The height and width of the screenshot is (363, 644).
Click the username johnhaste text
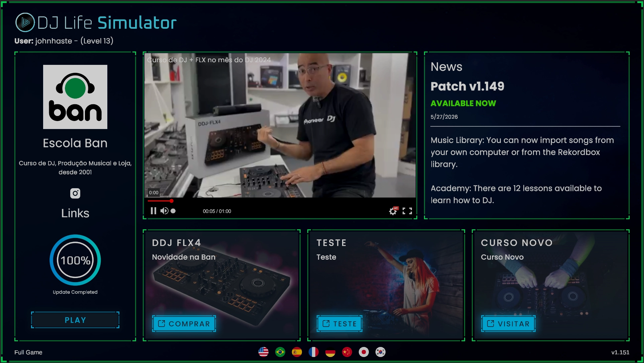pyautogui.click(x=53, y=41)
